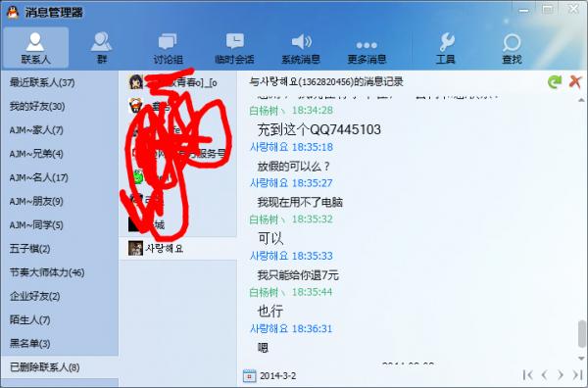The width and height of the screenshot is (588, 388).
Task: Click the 2014-3-2 date label
Action: tap(278, 375)
